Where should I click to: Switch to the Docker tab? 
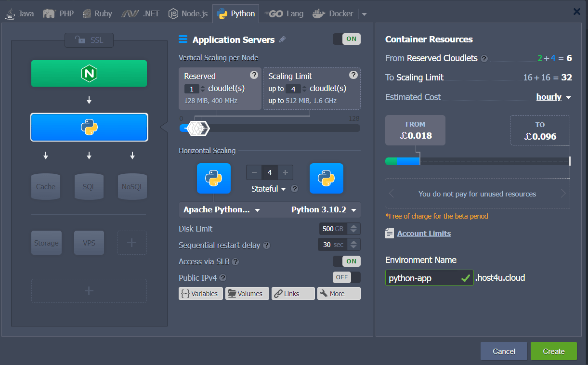333,13
